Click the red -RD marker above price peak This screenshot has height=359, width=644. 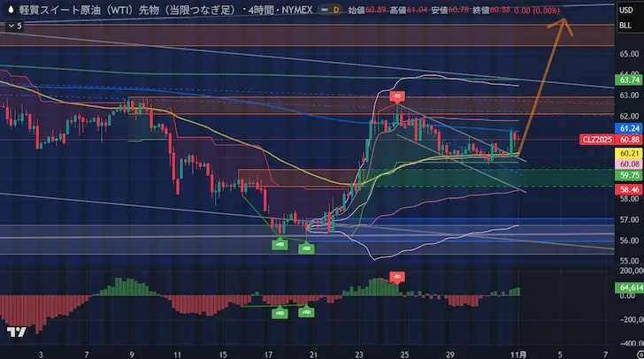(x=398, y=95)
